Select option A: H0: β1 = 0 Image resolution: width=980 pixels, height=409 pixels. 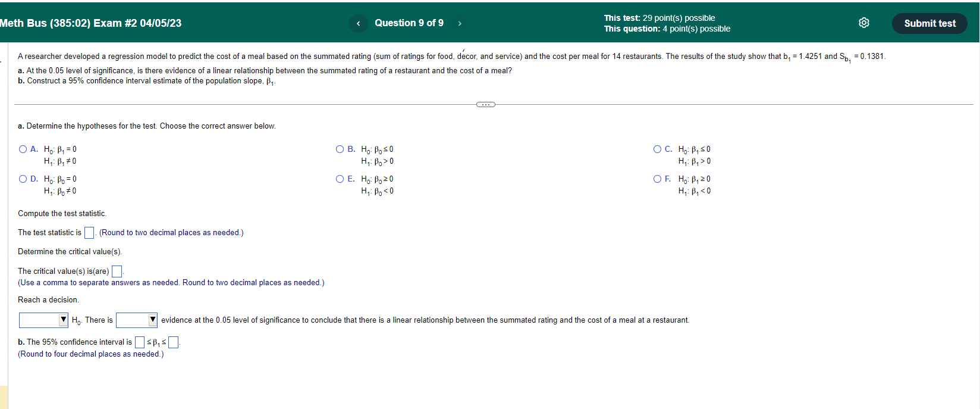click(x=23, y=149)
